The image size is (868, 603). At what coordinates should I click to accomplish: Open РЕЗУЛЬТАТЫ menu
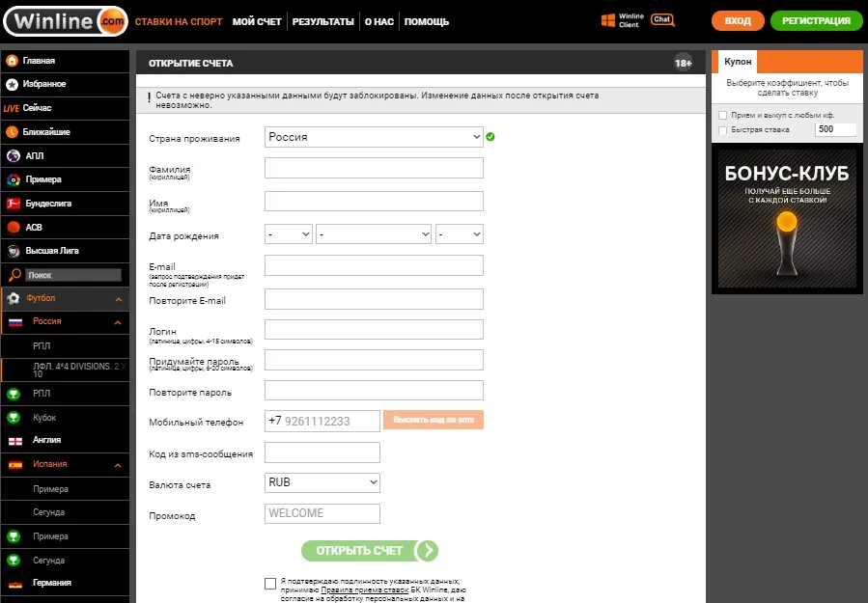pos(322,21)
